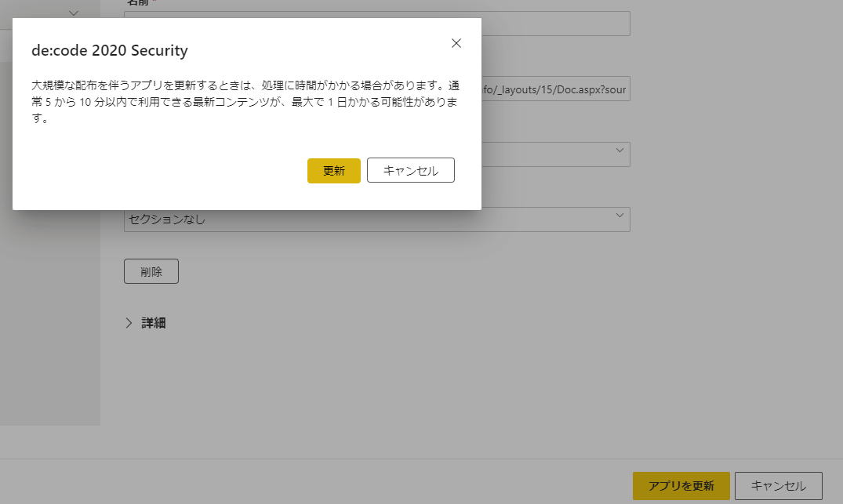Click the URL field containing Doc.aspx
This screenshot has height=504, width=843.
[555, 89]
